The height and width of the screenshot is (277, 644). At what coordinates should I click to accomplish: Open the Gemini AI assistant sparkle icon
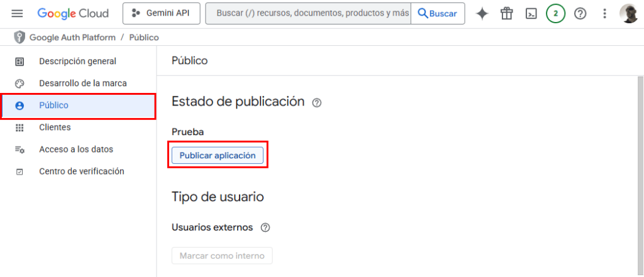(482, 13)
